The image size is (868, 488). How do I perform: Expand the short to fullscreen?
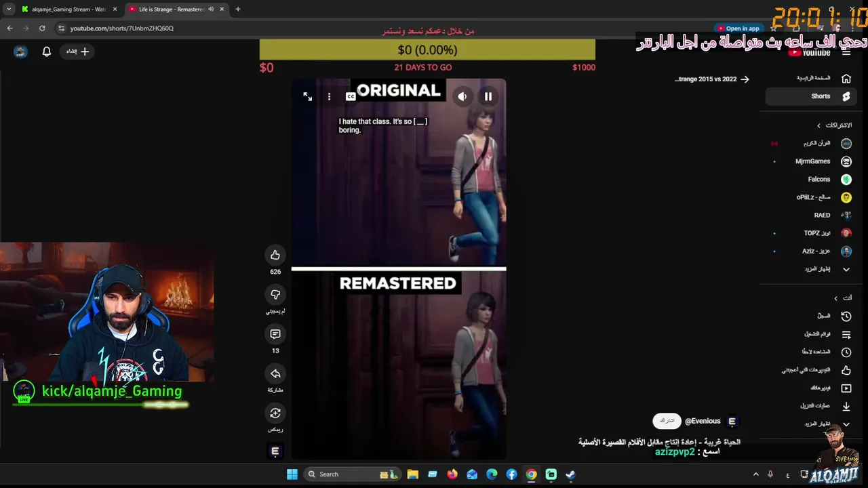pos(307,97)
